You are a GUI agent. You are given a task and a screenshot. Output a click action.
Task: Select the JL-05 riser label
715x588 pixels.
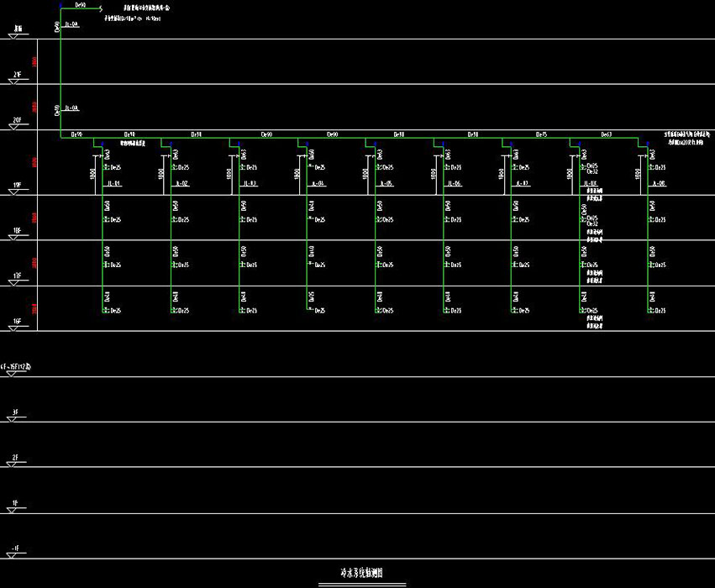[386, 183]
